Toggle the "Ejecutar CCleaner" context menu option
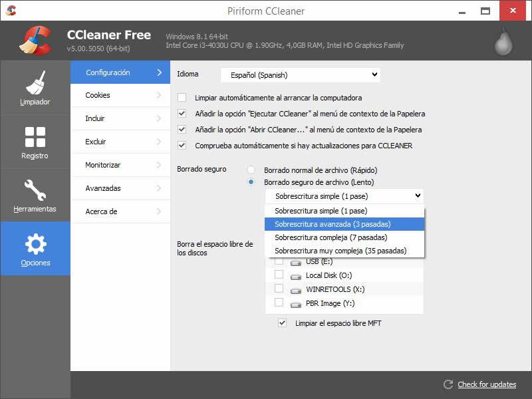 (182, 113)
